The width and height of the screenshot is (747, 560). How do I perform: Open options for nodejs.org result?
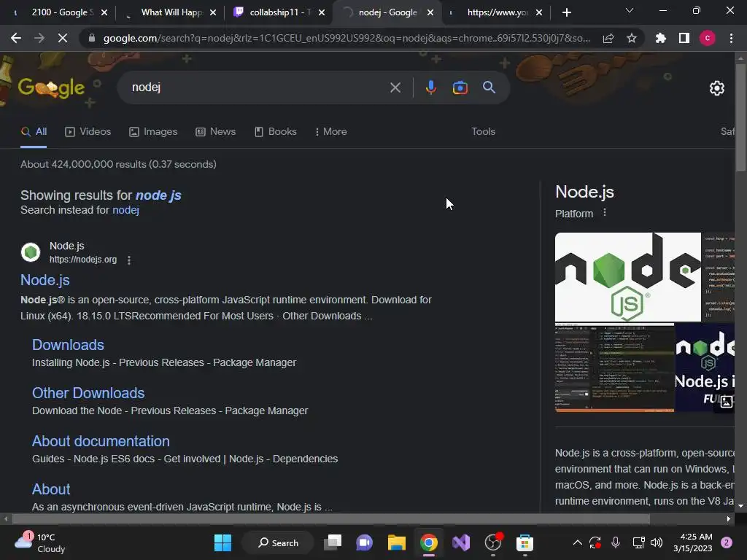129,260
